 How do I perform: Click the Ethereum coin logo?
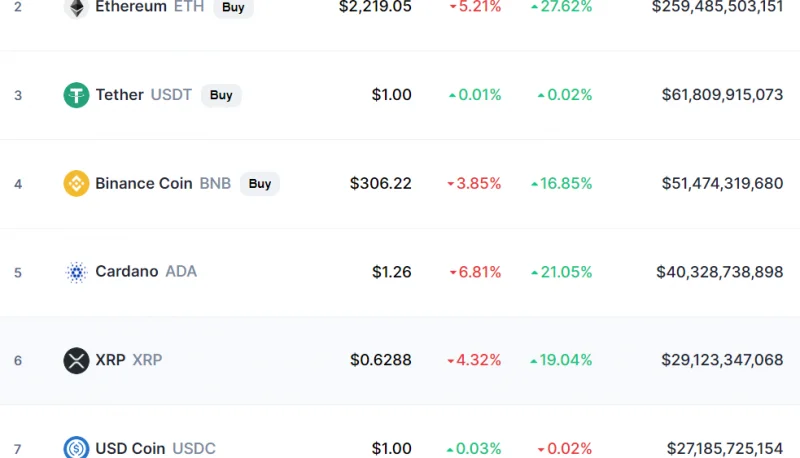pos(76,7)
